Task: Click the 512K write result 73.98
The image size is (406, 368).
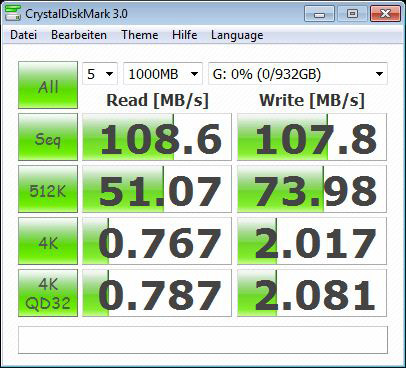Action: (x=312, y=189)
